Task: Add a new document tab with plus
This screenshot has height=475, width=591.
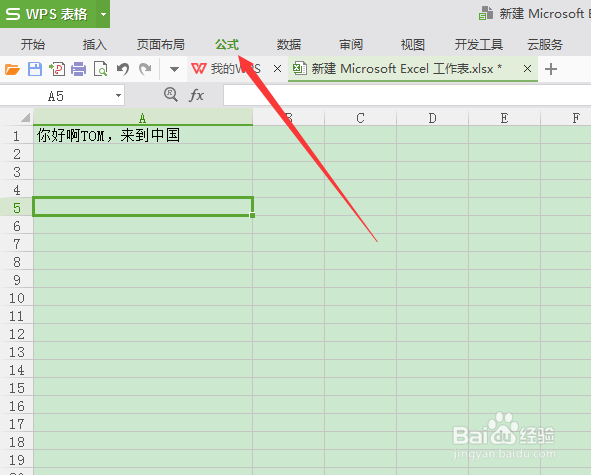Action: [551, 69]
